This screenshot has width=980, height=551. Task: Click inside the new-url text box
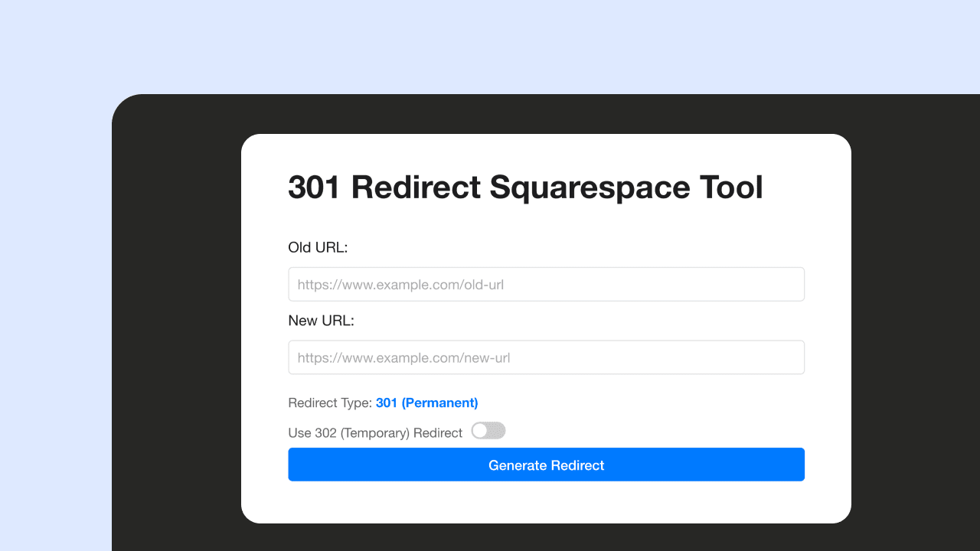546,357
